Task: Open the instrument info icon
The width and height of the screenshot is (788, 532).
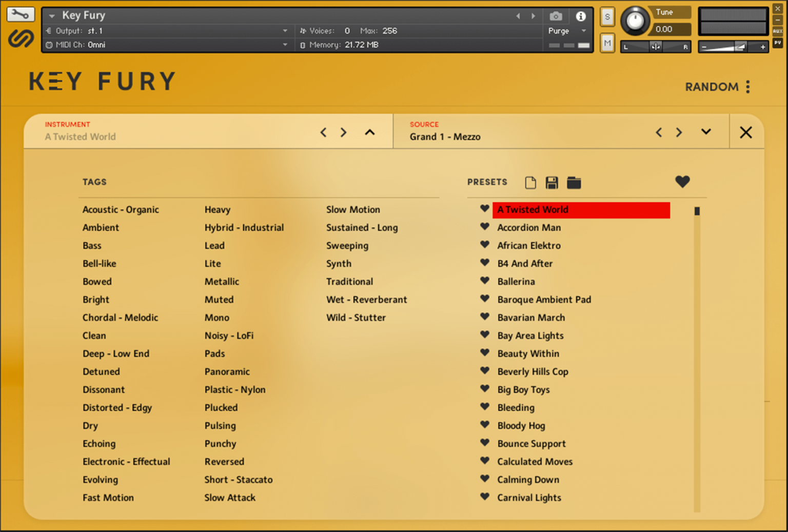Action: click(x=581, y=16)
